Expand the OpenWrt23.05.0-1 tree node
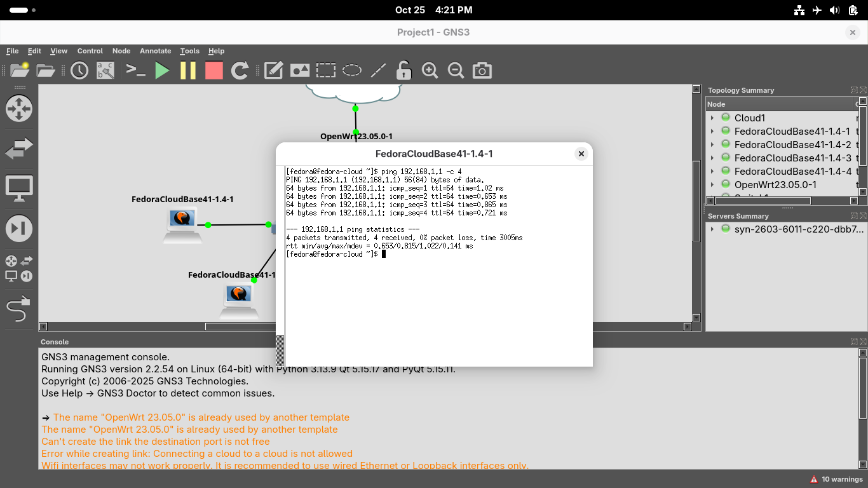Image resolution: width=868 pixels, height=488 pixels. coord(712,185)
